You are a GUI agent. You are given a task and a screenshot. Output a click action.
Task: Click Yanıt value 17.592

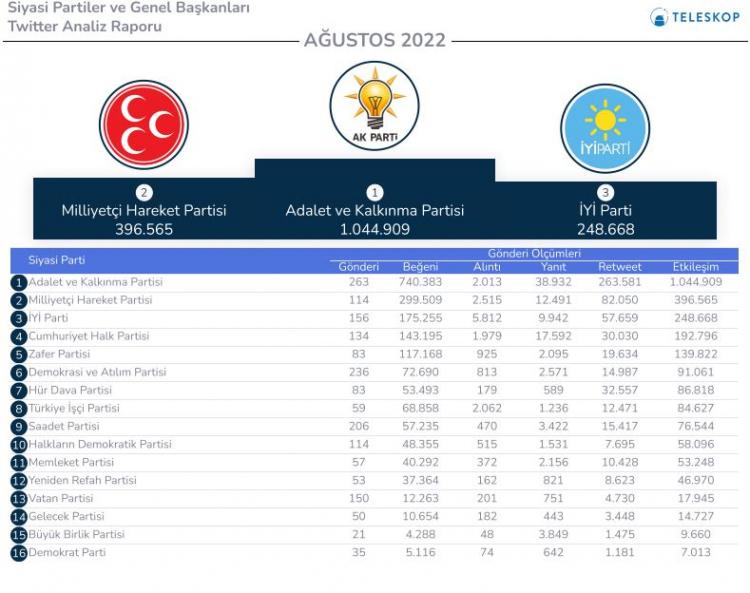coord(553,336)
